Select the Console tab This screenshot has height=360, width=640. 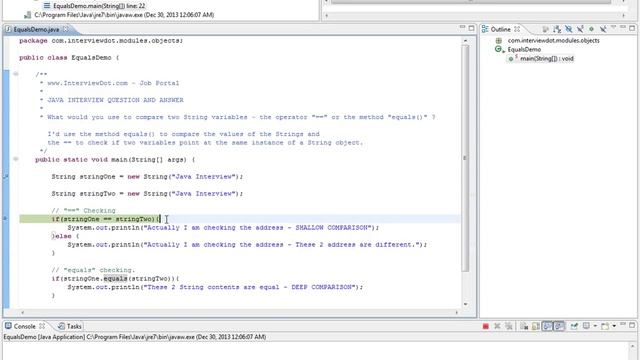click(x=24, y=326)
